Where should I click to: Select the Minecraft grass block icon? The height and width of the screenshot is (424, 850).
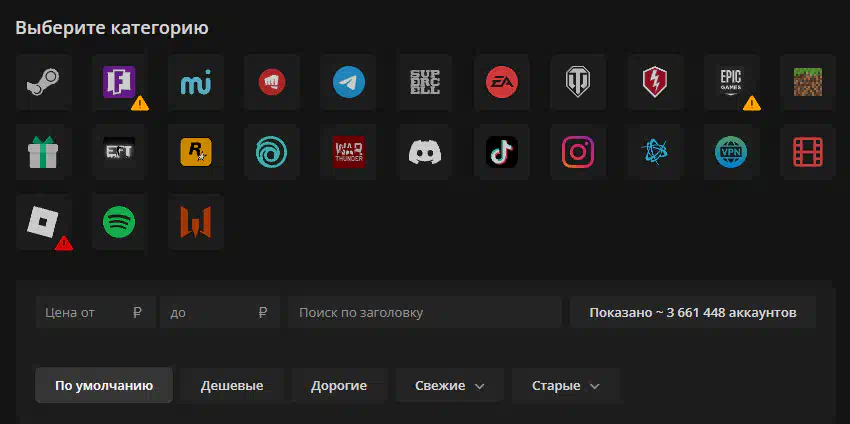[808, 82]
